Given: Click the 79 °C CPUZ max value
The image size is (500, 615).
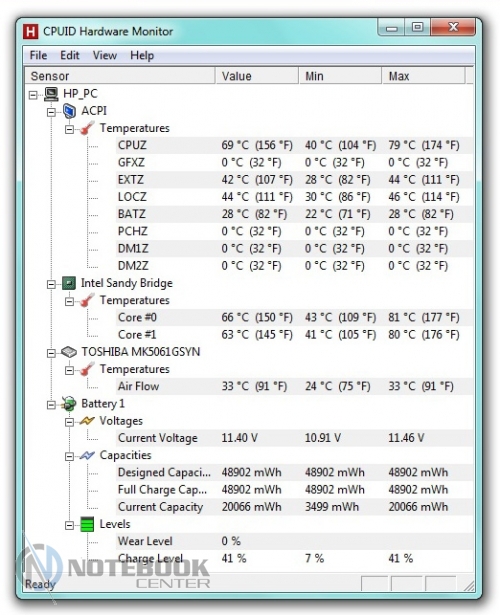Looking at the screenshot, I should [x=424, y=146].
